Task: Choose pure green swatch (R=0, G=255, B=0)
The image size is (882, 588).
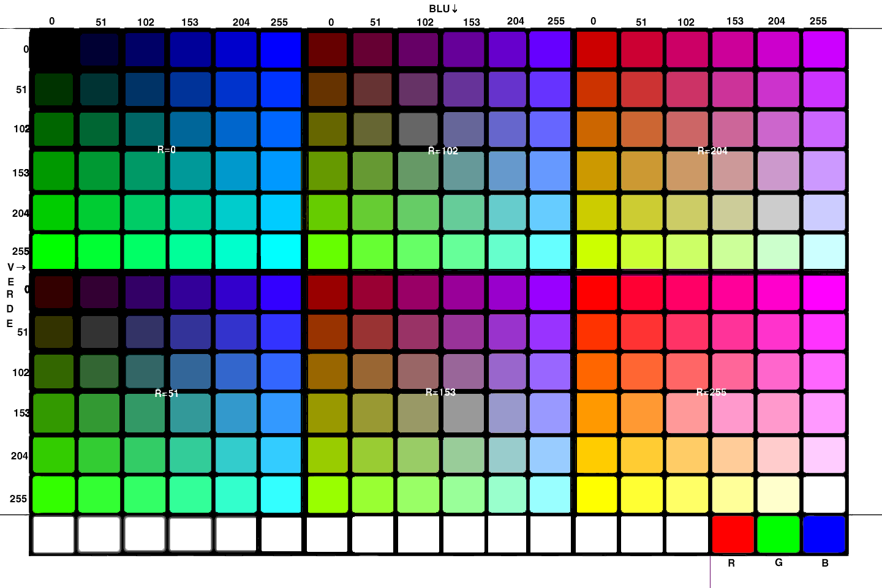Action: (53, 251)
